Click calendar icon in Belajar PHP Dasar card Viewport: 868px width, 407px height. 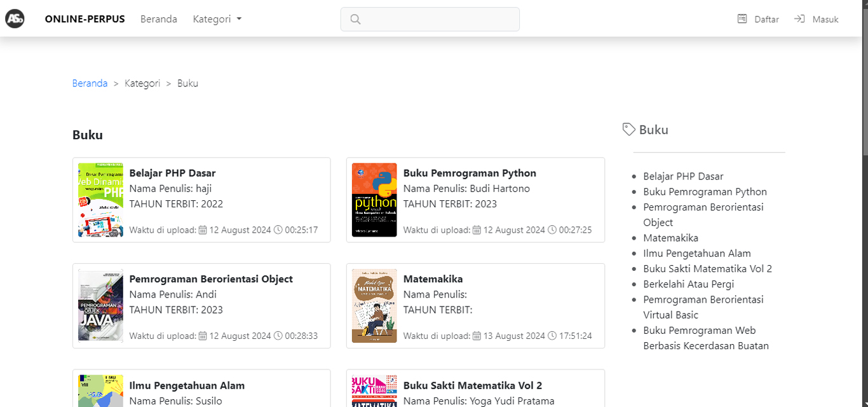[x=203, y=230]
